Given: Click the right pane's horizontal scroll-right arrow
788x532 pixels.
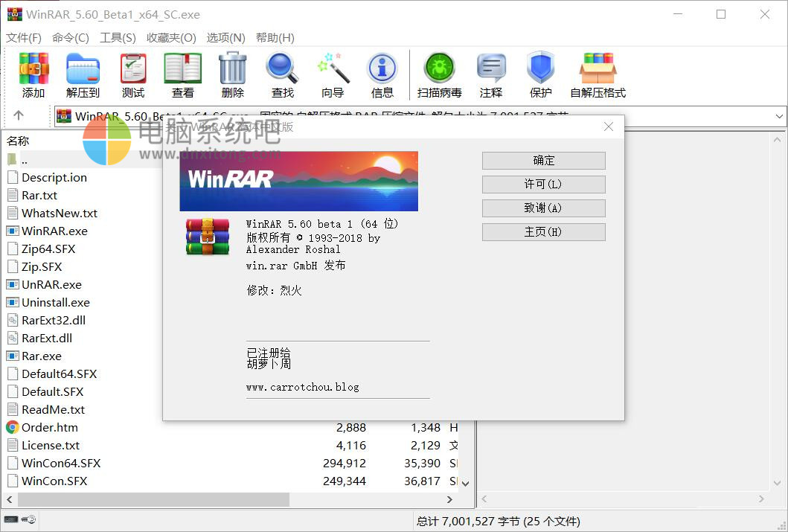Looking at the screenshot, I should (761, 499).
